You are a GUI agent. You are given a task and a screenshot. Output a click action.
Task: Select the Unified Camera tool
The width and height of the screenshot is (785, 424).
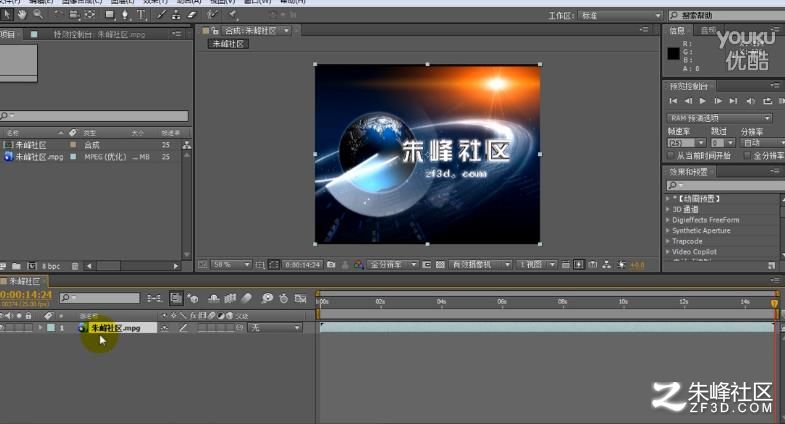point(74,15)
